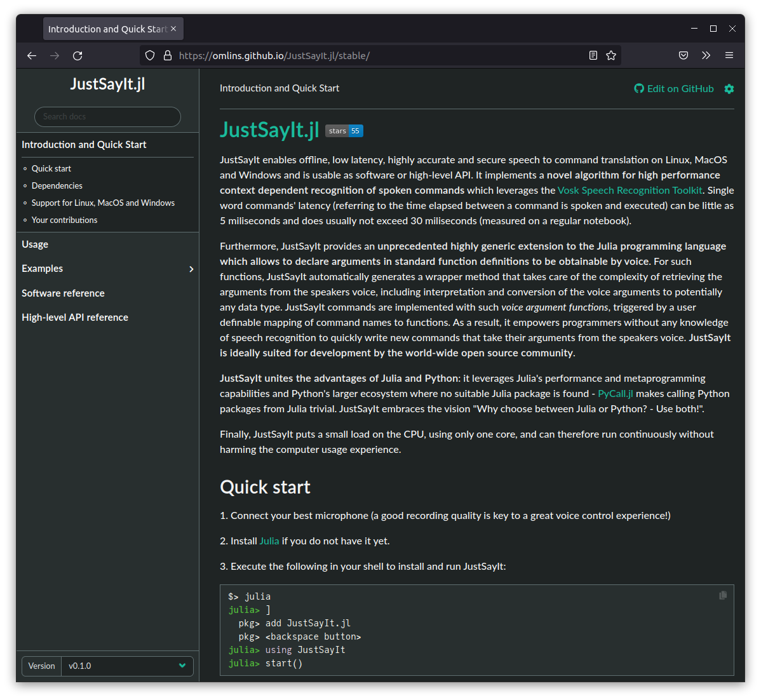Open the Julia install link
The image size is (761, 700).
[269, 541]
